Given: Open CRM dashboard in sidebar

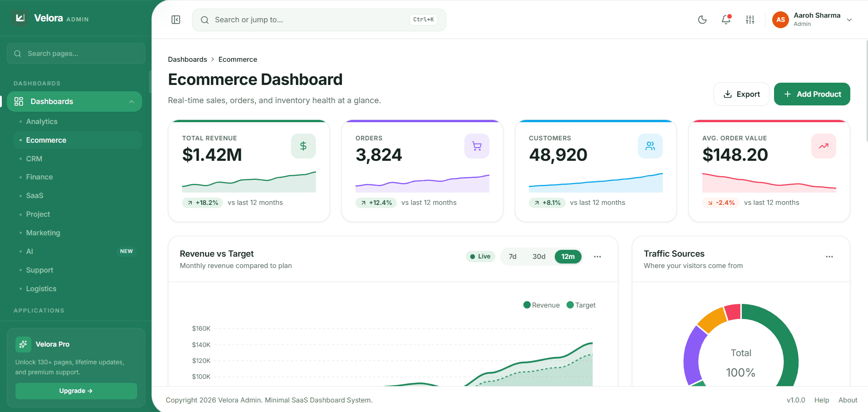Looking at the screenshot, I should click(78, 159).
